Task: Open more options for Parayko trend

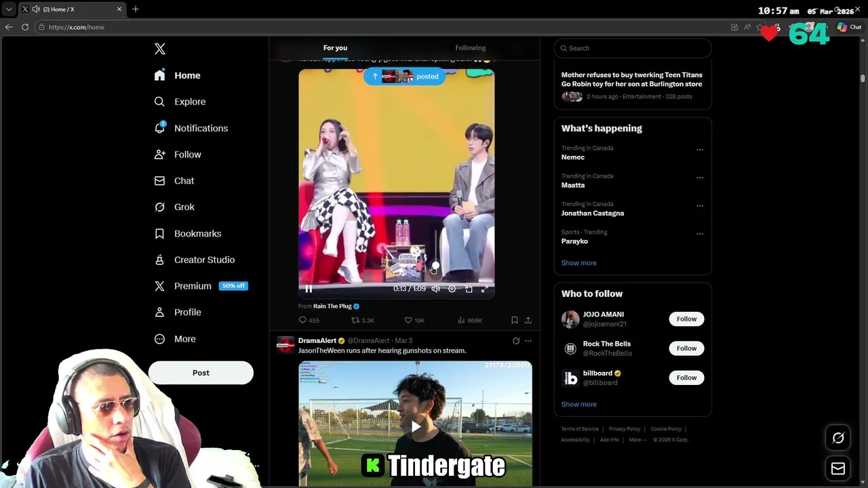Action: [x=700, y=234]
